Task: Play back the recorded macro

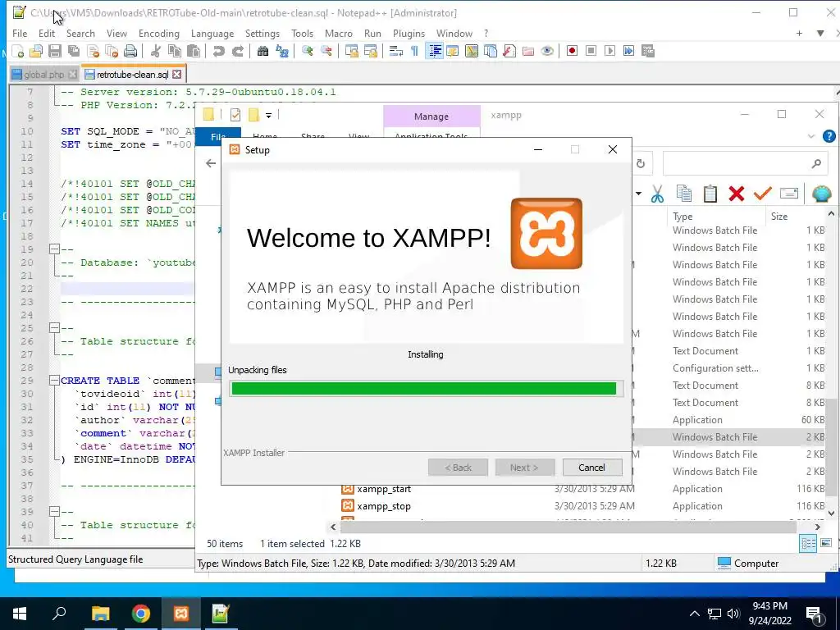Action: 609,51
